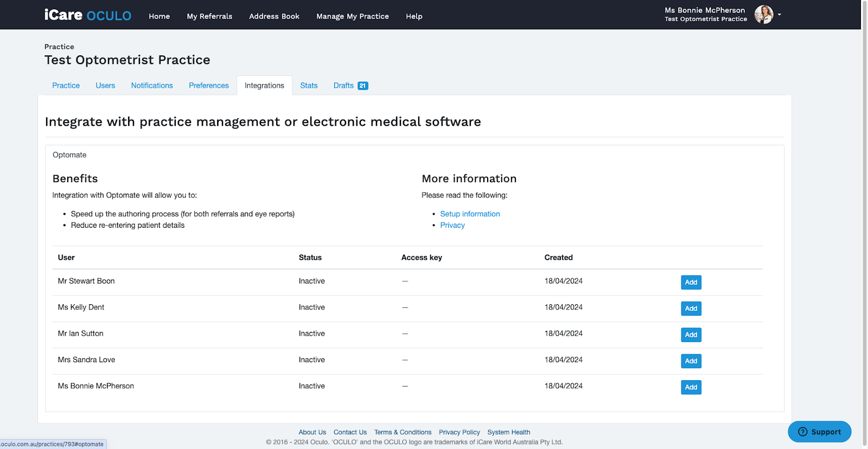
Task: Add access key for Ms Bonnie McPherson
Action: tap(691, 387)
